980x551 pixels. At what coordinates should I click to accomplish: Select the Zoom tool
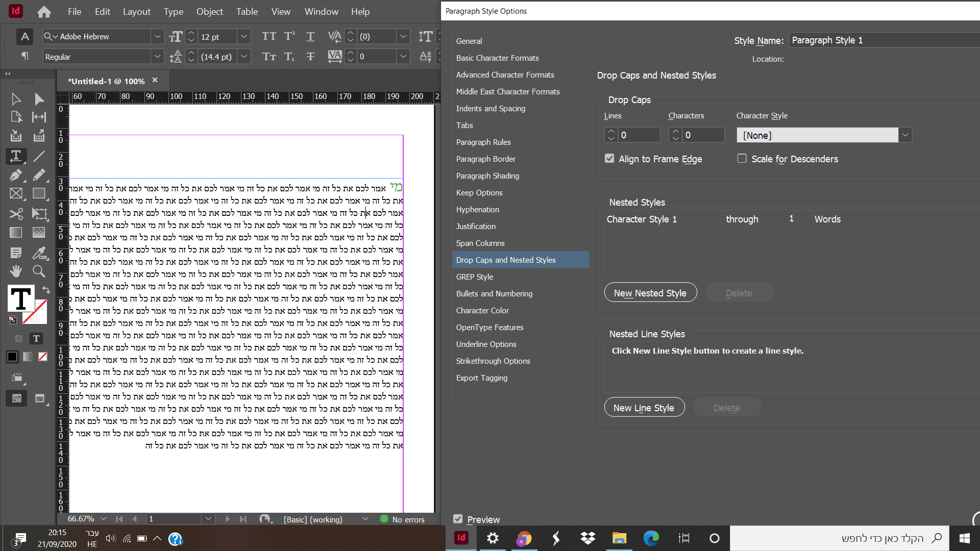(39, 270)
